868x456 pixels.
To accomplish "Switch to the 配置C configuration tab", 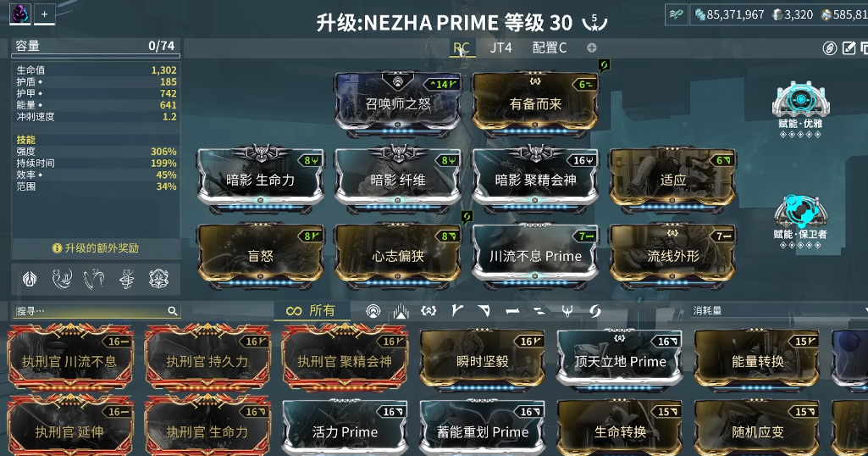I will (x=549, y=48).
